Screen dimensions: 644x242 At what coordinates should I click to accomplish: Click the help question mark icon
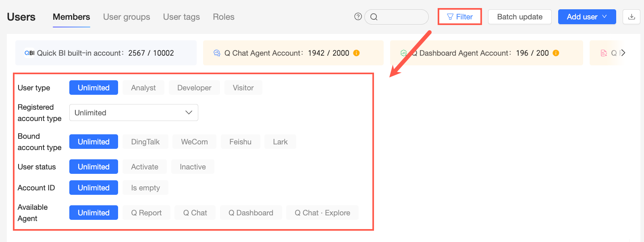[358, 17]
